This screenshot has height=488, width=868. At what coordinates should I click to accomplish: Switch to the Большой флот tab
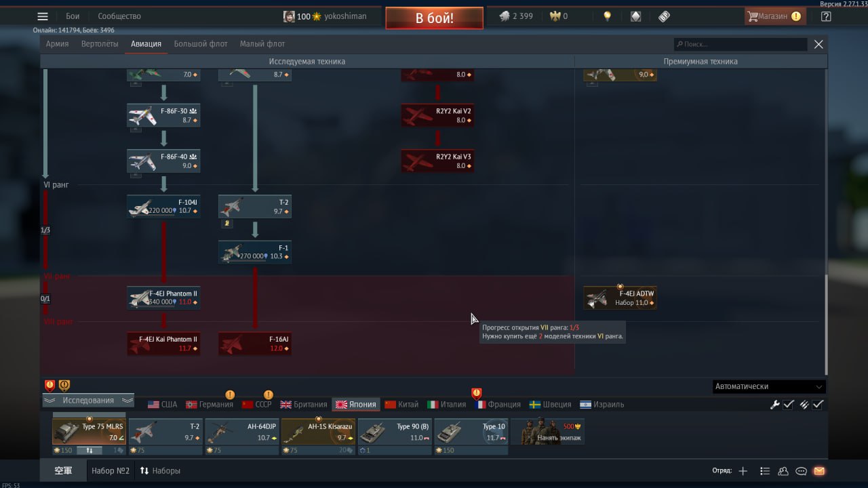coord(201,44)
